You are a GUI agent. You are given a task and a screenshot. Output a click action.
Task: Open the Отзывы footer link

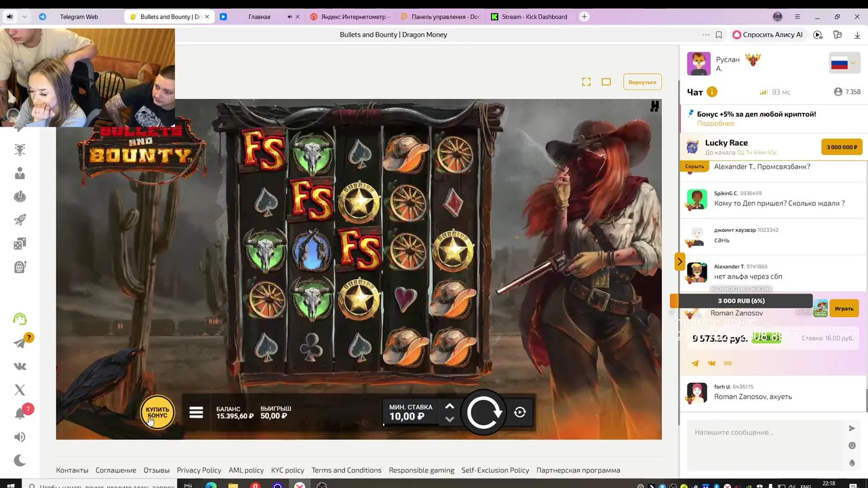pyautogui.click(x=157, y=470)
